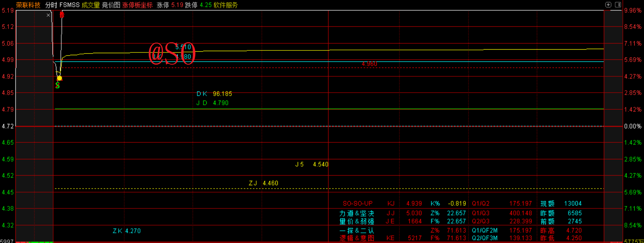Click the Q2/Q3 value 228.399
Viewport: 644px width, 243px height.
point(521,221)
